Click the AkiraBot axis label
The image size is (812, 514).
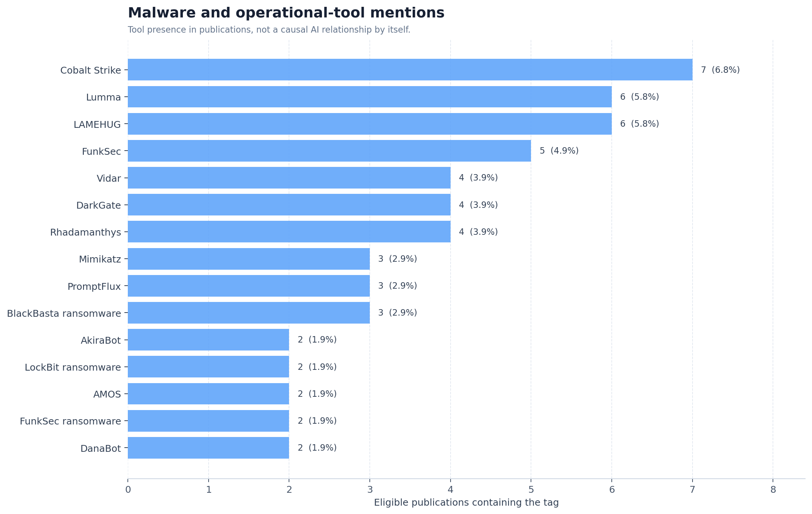(101, 341)
